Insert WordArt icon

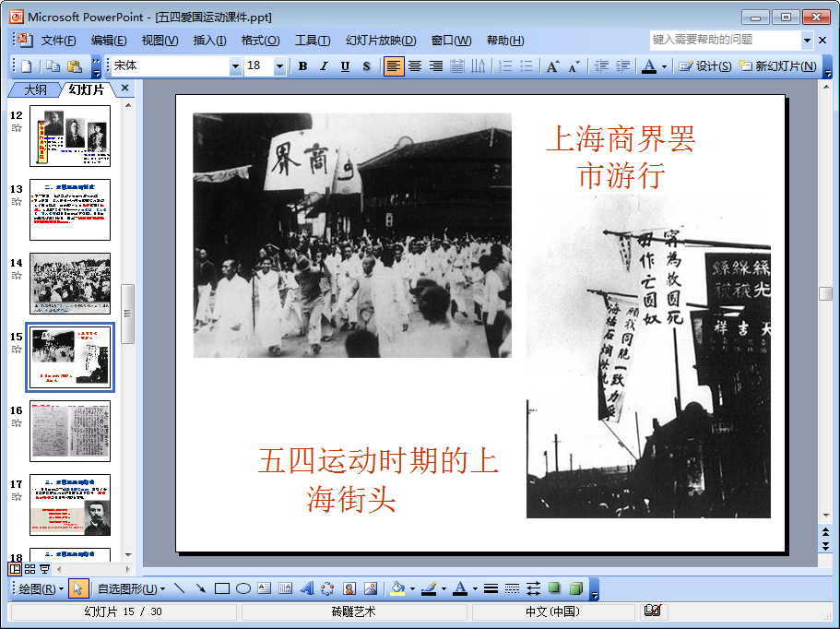pyautogui.click(x=307, y=588)
